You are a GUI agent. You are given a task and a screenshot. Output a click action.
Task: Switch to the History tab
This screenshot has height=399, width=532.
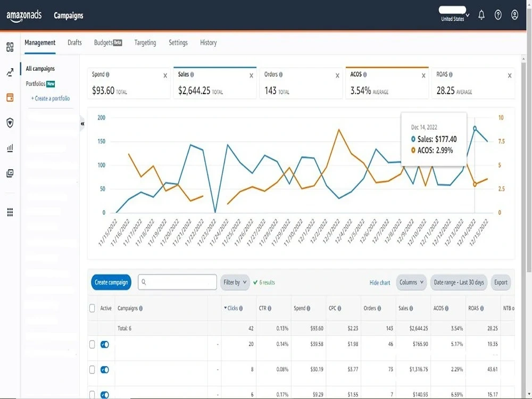[x=209, y=43]
